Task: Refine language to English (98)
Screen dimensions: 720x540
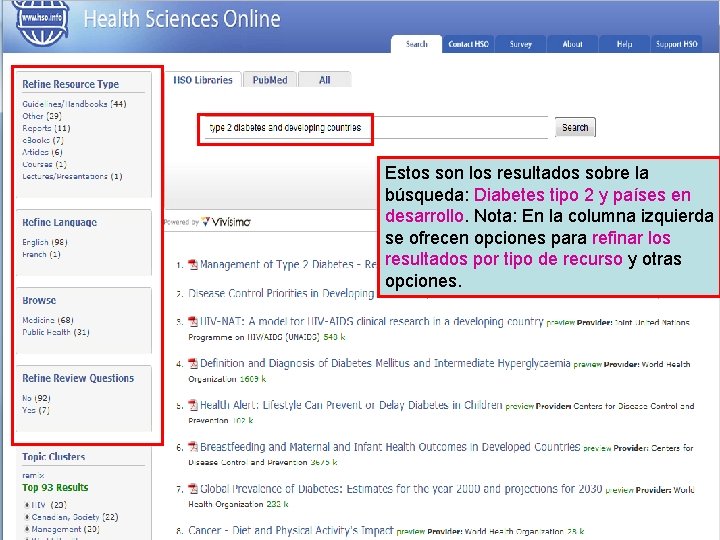Action: (45, 242)
